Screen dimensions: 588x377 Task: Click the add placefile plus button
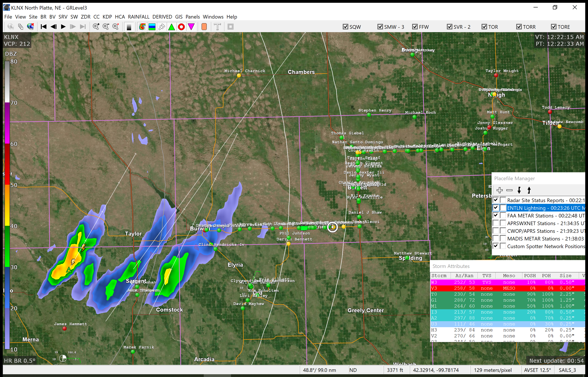point(499,190)
